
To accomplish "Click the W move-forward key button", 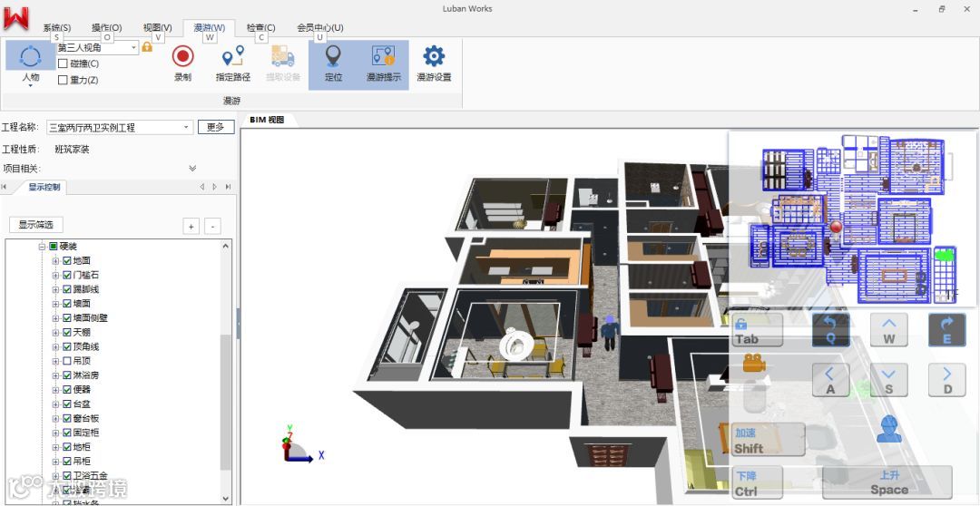I will pyautogui.click(x=888, y=330).
